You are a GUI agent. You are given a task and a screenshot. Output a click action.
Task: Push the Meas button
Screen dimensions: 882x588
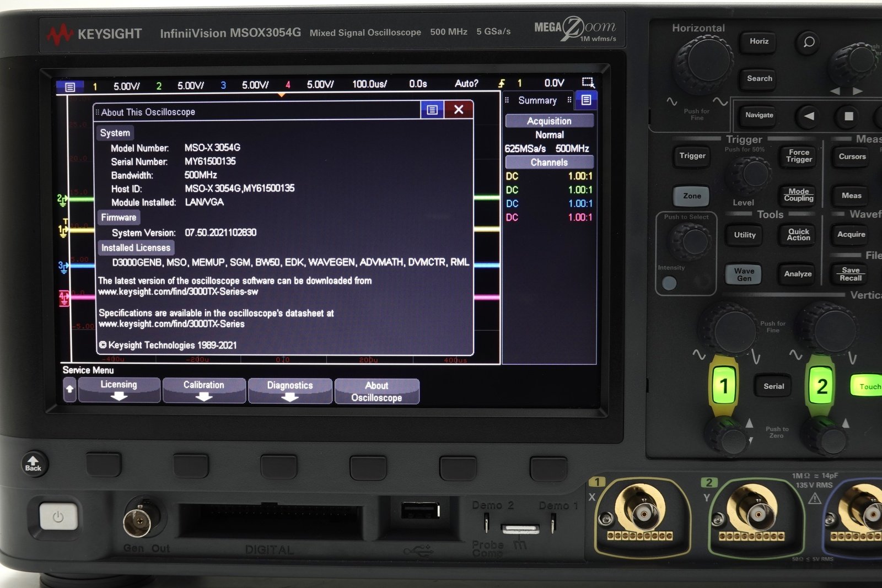tap(851, 196)
